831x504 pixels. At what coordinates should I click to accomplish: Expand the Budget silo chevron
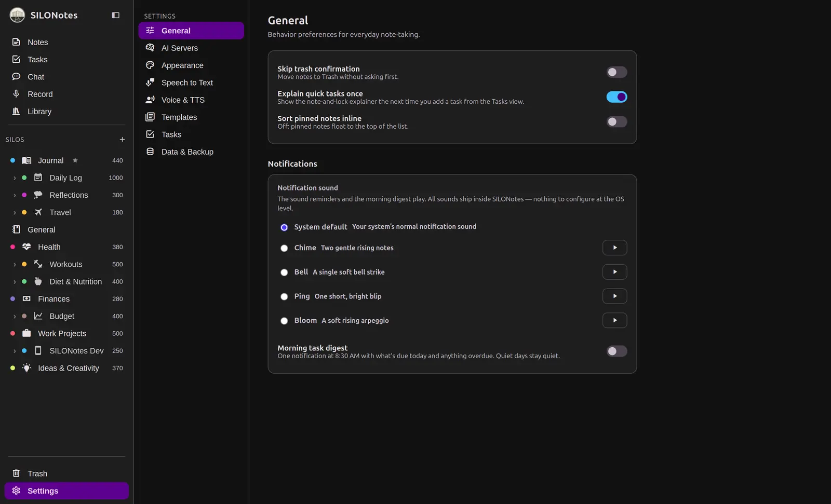coord(15,317)
